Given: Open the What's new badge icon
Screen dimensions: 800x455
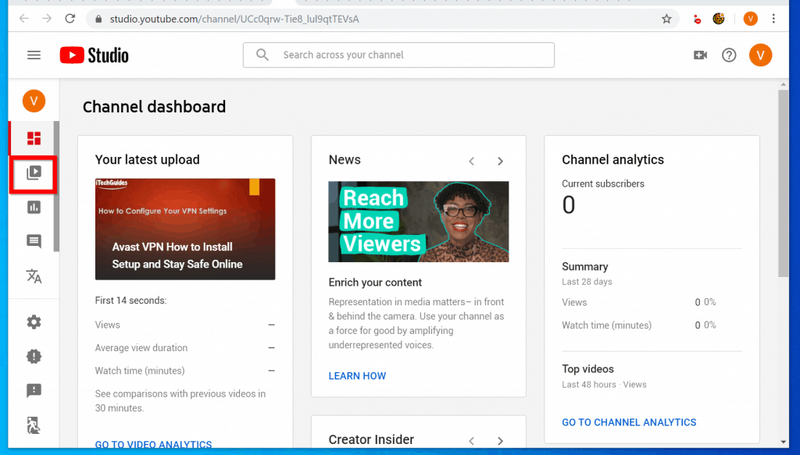Looking at the screenshot, I should click(34, 356).
